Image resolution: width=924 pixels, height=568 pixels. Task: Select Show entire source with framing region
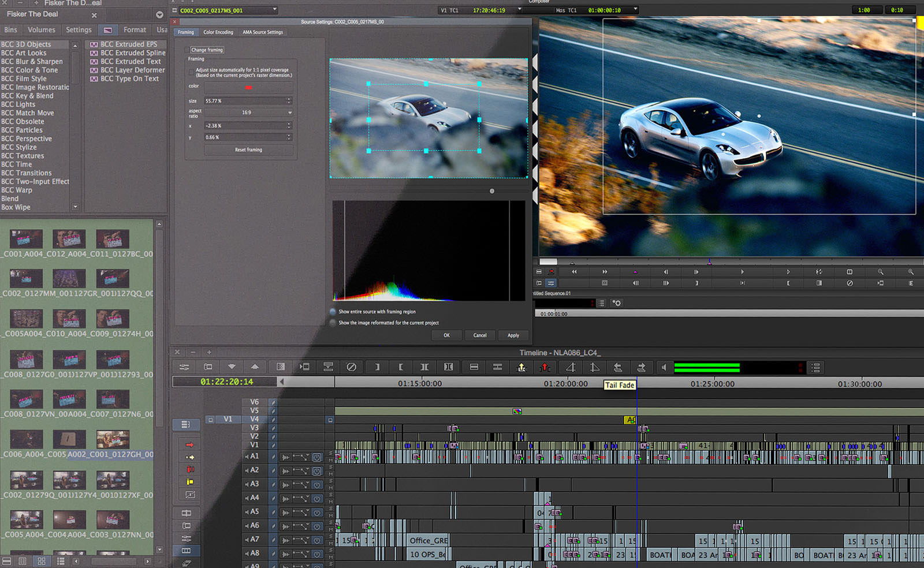pos(333,312)
